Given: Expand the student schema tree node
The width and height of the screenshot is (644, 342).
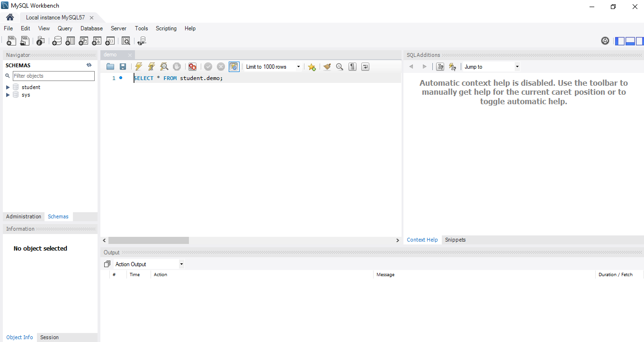Looking at the screenshot, I should coord(8,87).
